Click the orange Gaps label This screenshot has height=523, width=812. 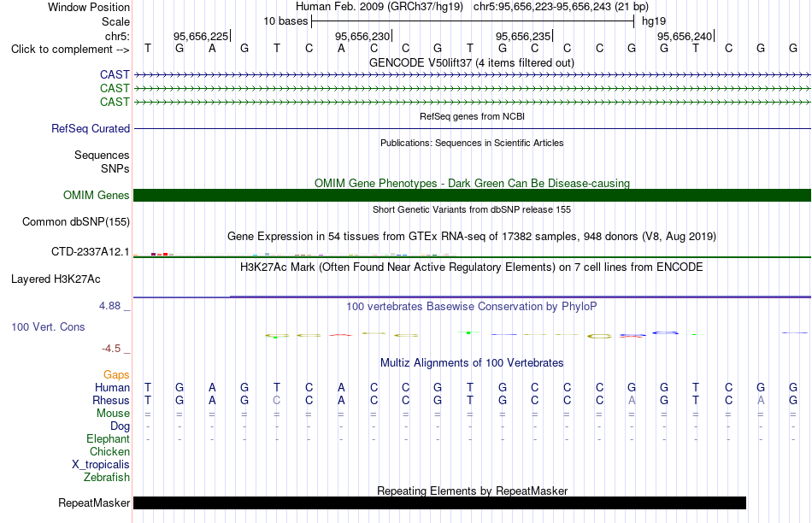116,374
